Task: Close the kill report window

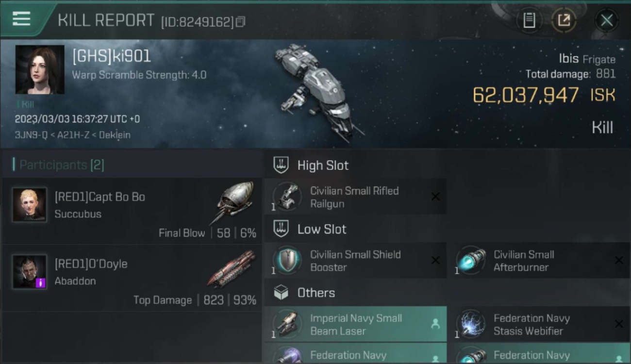Action: pyautogui.click(x=606, y=20)
